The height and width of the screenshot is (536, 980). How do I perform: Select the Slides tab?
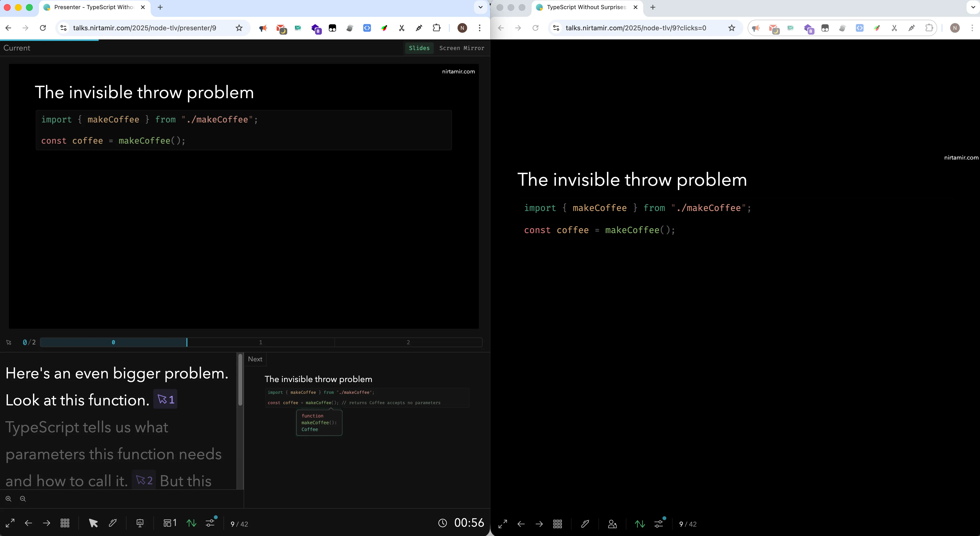[419, 48]
